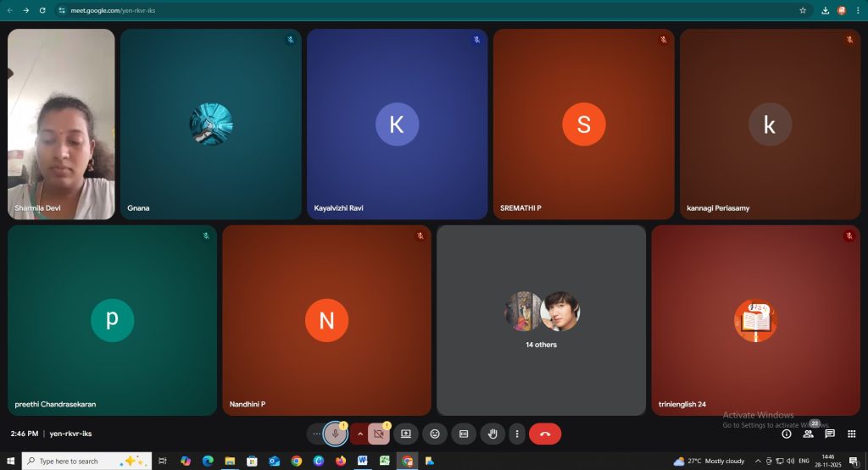This screenshot has height=470, width=868.
Task: Expand the video settings chevron arrow
Action: pyautogui.click(x=359, y=434)
